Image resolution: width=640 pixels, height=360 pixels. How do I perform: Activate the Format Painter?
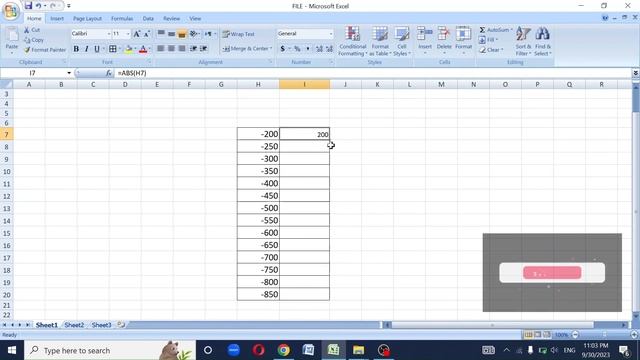point(44,49)
